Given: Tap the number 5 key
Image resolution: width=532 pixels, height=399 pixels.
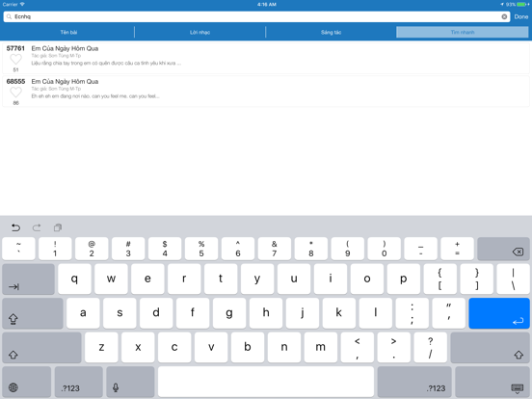Looking at the screenshot, I should coord(201,249).
